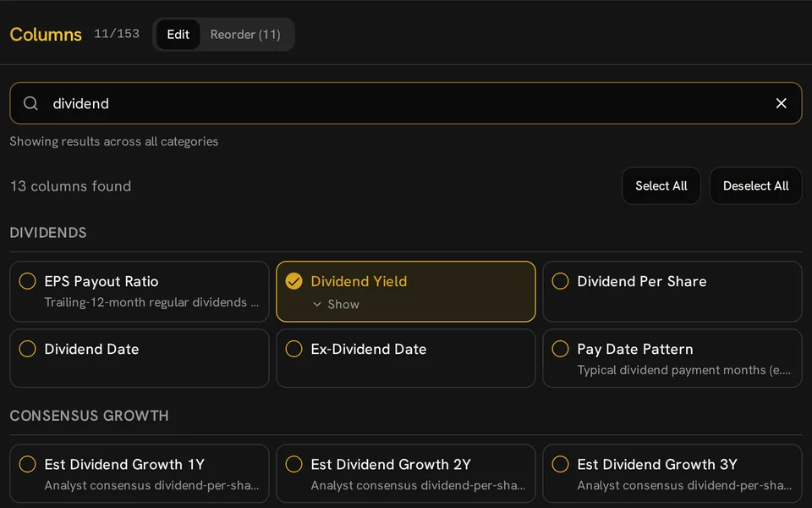Screen dimensions: 812x508
Task: Click description under Est Dividend Growth 2Y
Action: coord(418,486)
